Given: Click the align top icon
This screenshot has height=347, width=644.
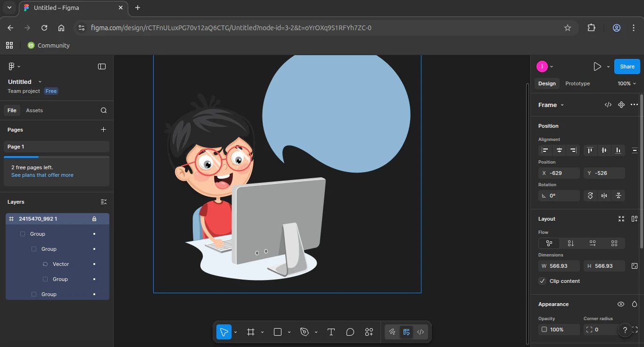Looking at the screenshot, I should 590,150.
